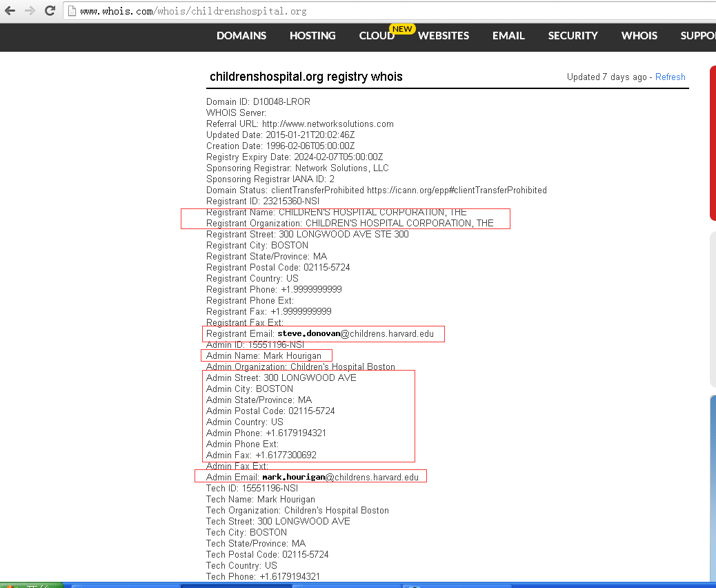Select the Registrant Country US line
The image size is (716, 588).
(x=252, y=278)
